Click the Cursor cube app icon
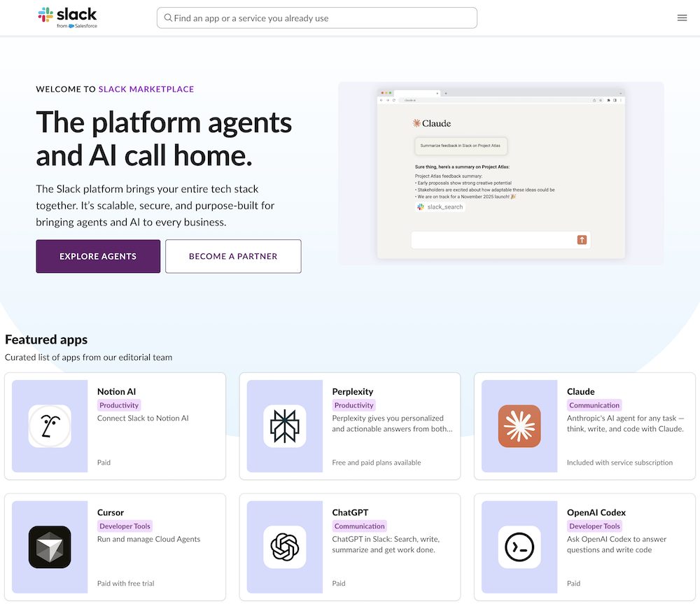The image size is (700, 604). [50, 547]
